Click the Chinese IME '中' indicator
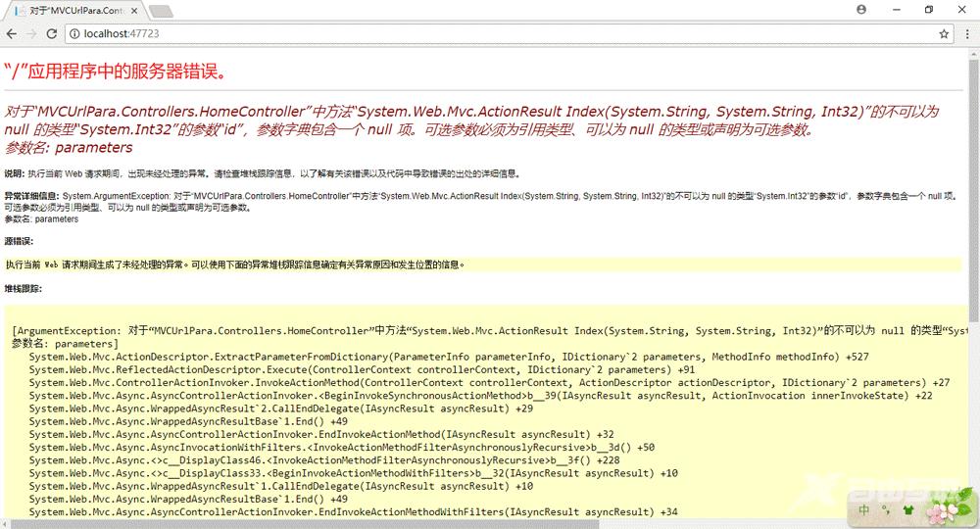The image size is (980, 529). pos(863,509)
